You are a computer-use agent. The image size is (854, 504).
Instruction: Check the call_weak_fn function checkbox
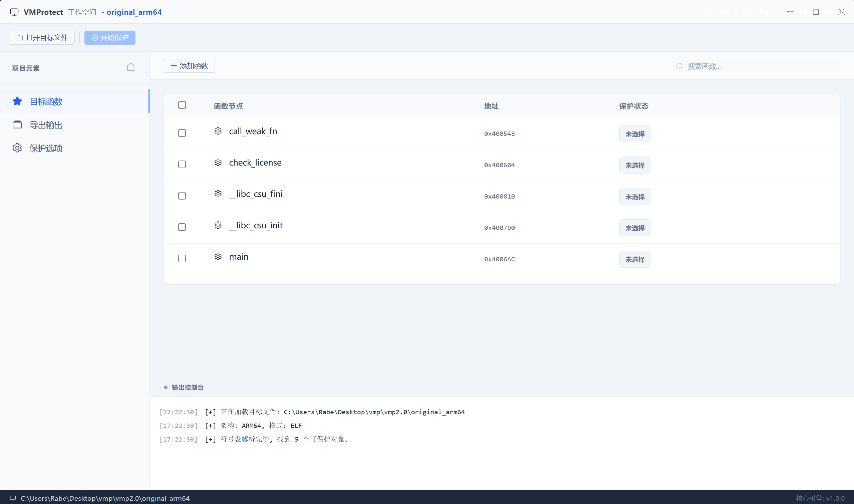(182, 133)
